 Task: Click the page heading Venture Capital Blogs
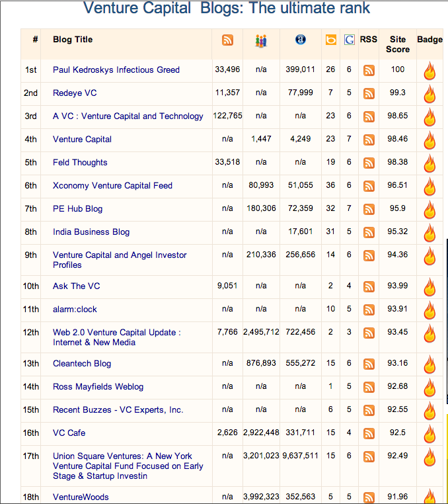(x=227, y=8)
